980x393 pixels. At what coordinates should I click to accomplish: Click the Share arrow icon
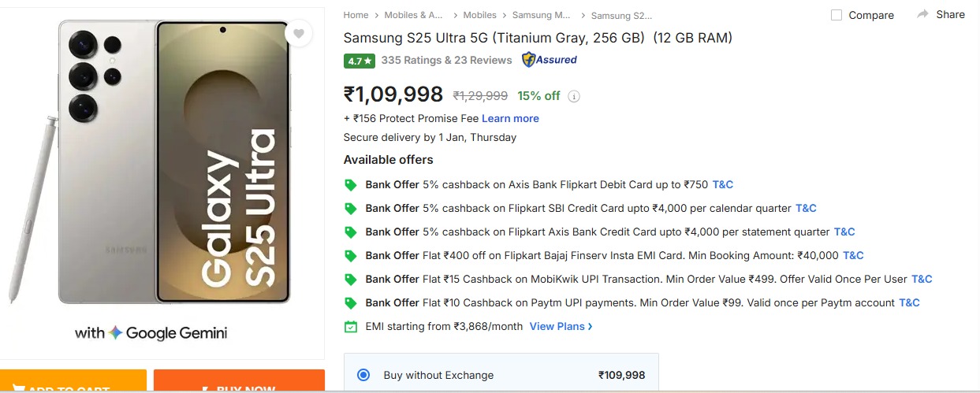(922, 14)
